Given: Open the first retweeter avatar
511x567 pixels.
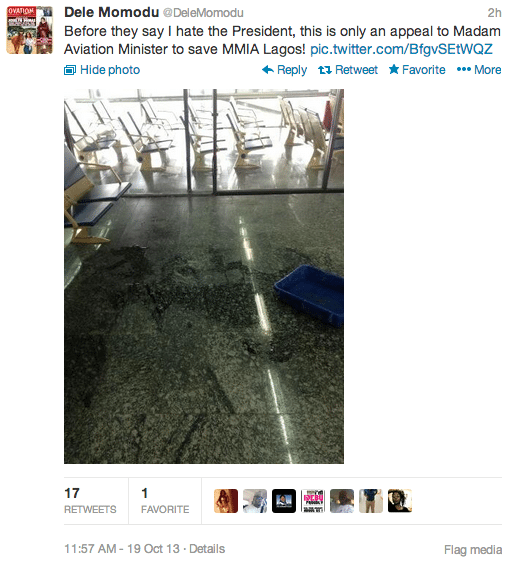Looking at the screenshot, I should 226,501.
